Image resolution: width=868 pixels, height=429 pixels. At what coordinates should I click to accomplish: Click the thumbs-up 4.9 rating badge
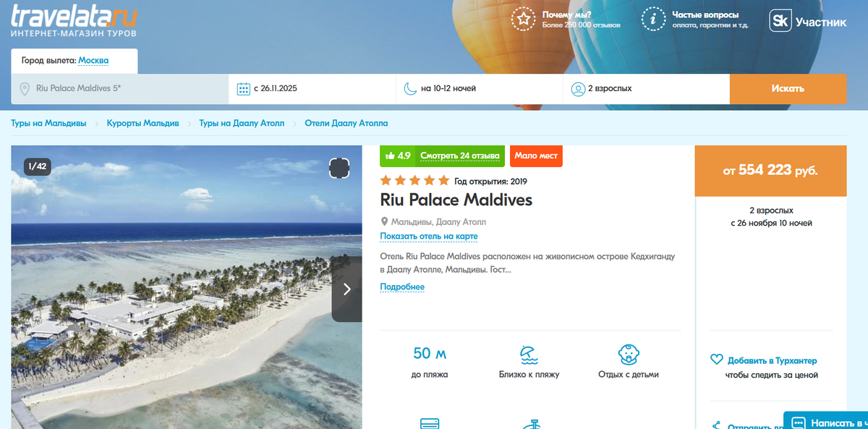(x=398, y=156)
